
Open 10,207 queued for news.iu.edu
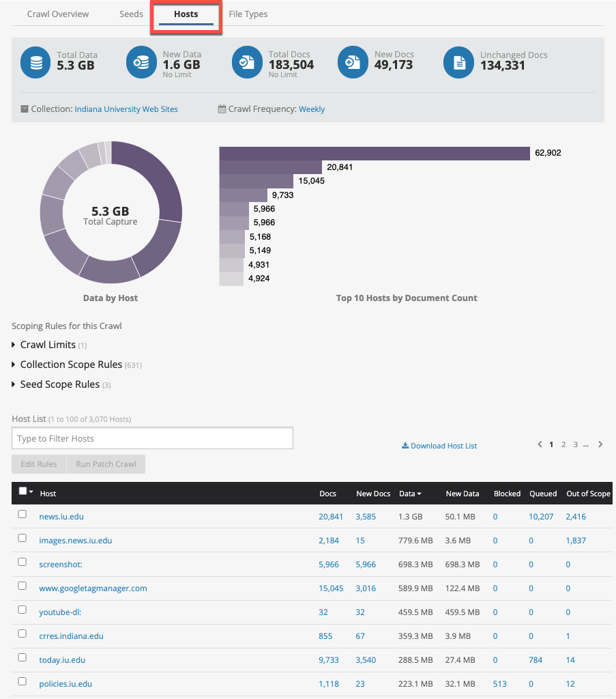point(541,516)
